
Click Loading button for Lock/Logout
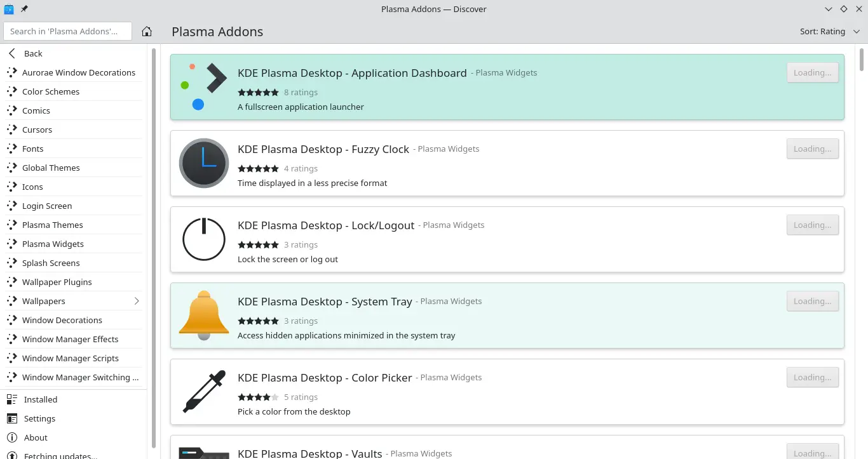(812, 225)
